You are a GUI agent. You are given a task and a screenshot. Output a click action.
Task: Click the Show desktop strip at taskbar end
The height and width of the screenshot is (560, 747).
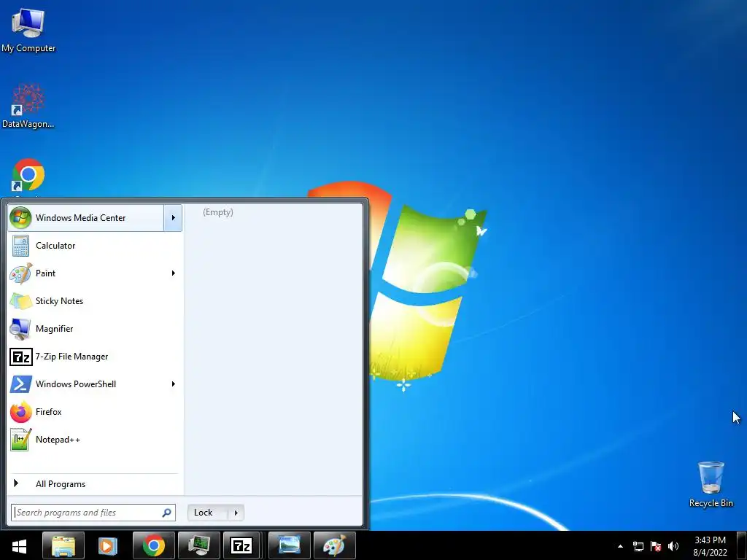(x=741, y=545)
